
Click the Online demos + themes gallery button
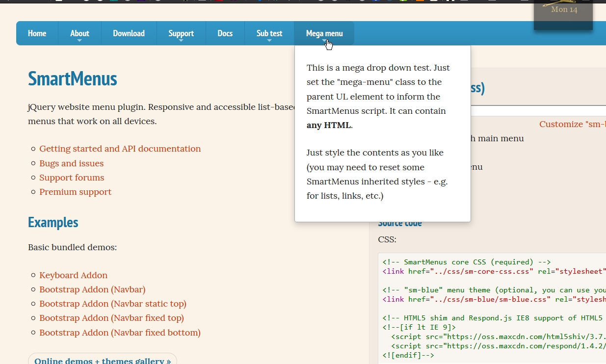point(102,360)
